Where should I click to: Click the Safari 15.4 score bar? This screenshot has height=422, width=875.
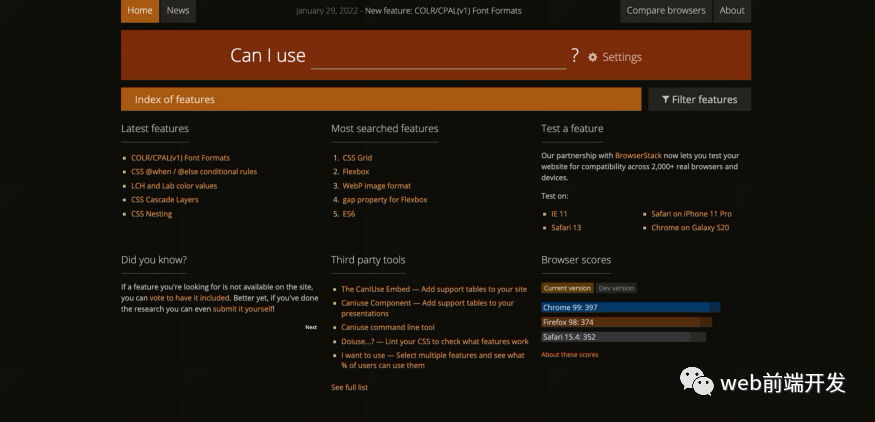(x=623, y=337)
